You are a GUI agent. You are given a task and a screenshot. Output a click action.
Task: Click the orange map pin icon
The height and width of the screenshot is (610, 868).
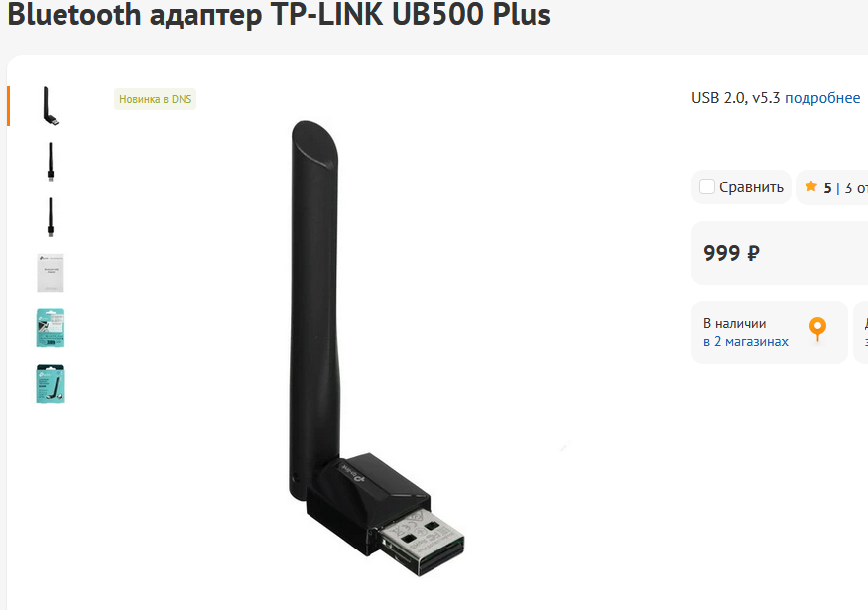coord(817,330)
